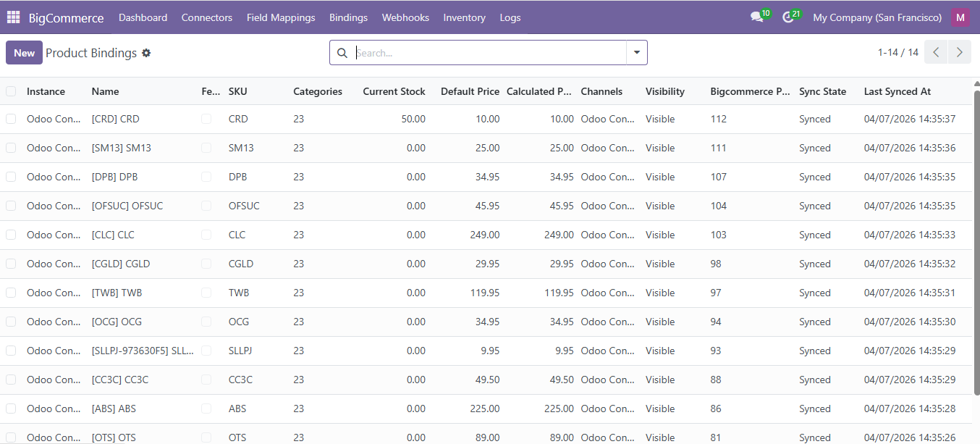Click the user avatar labeled M
The height and width of the screenshot is (444, 980).
point(960,17)
